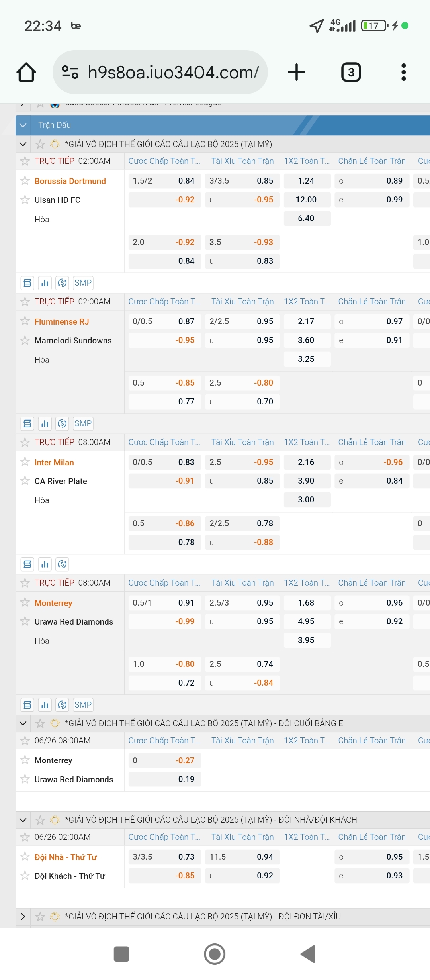Open tab switcher showing 3 tabs
Viewport: 430px width, 980px height.
click(351, 72)
